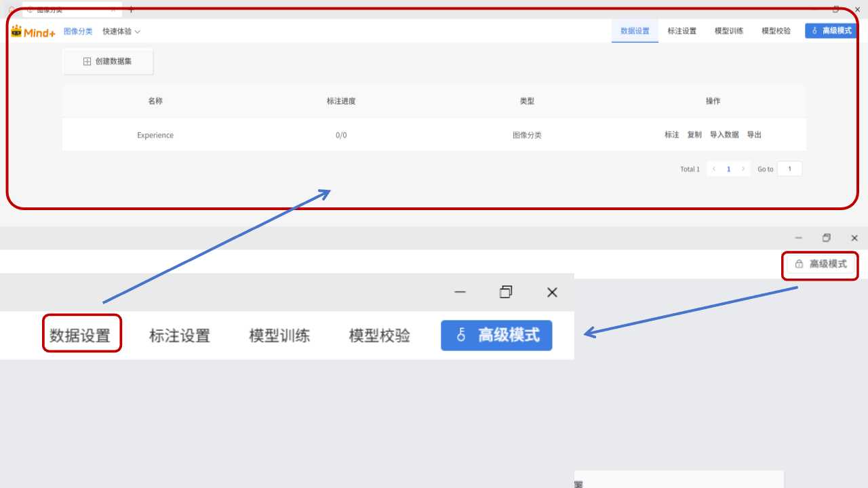Screen dimensions: 868x488
Task: Close the 图像分类 browser tab
Action: (x=113, y=10)
